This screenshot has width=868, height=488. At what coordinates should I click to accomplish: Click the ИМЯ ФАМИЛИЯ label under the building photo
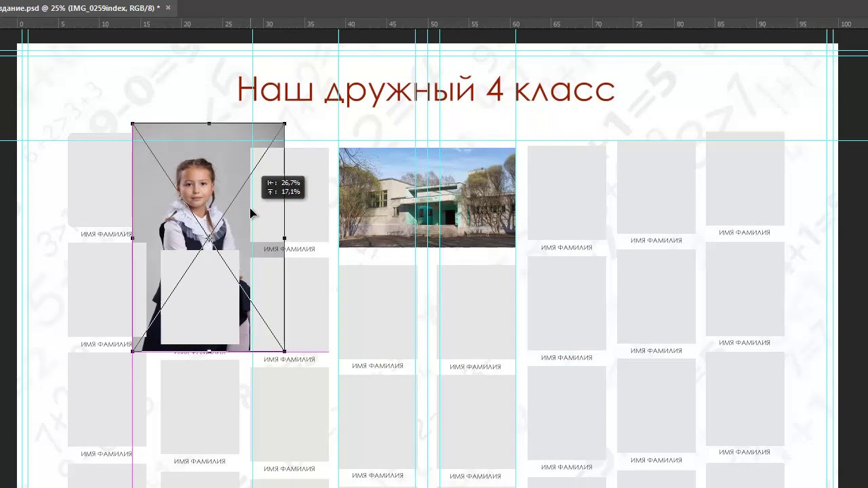[377, 365]
